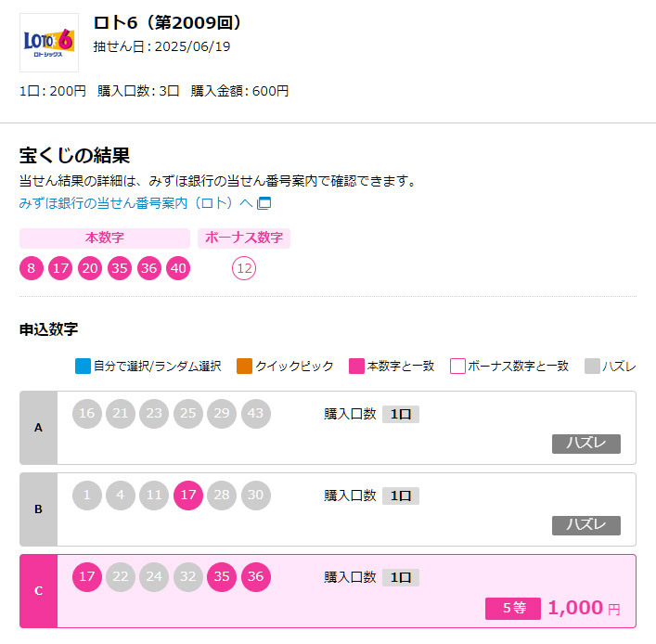Click the 本数字 header label
The image size is (656, 644).
click(105, 238)
